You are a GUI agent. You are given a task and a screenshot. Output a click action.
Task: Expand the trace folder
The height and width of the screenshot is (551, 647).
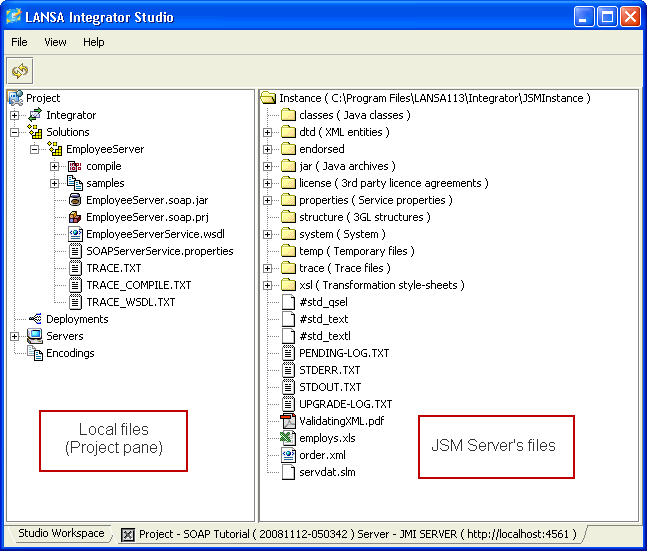click(x=268, y=268)
